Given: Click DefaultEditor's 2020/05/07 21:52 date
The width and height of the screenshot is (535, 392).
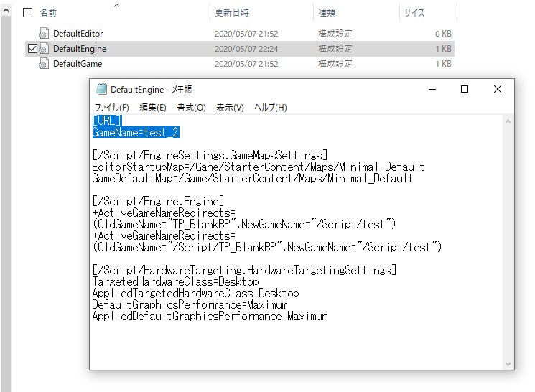Looking at the screenshot, I should 246,34.
